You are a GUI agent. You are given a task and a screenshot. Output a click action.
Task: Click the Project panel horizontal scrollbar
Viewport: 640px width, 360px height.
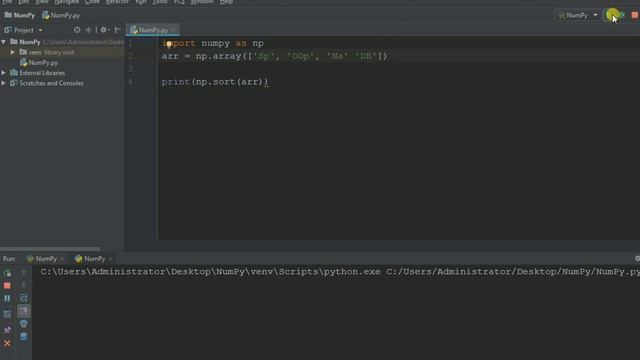click(x=50, y=249)
